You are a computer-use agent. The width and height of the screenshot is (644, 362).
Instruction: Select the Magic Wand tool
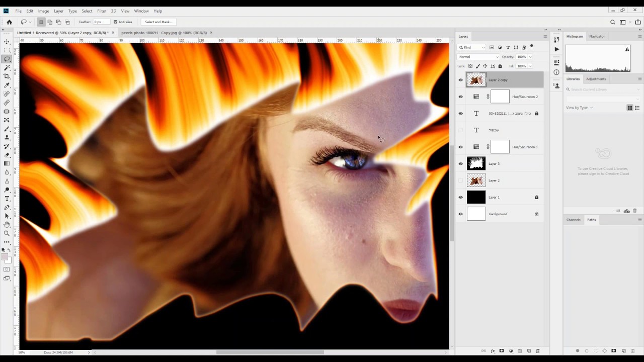pos(7,67)
